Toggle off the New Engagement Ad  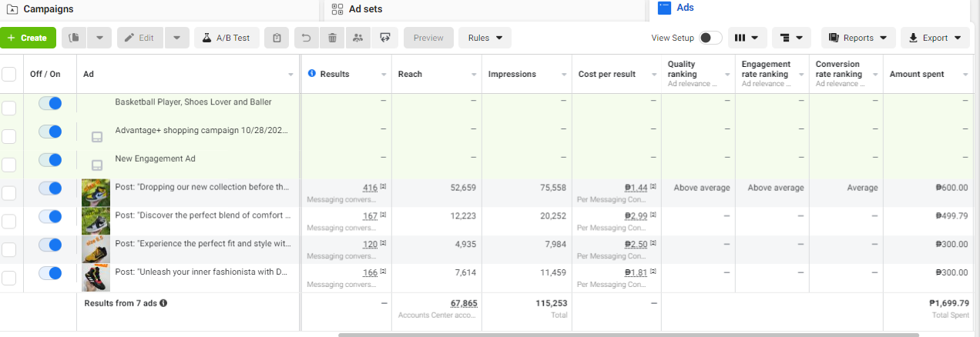tap(50, 159)
